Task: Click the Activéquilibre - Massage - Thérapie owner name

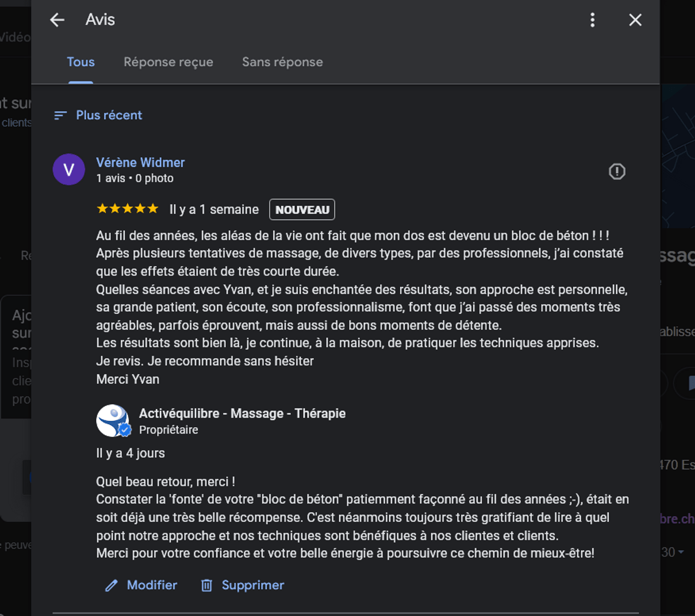Action: (242, 414)
